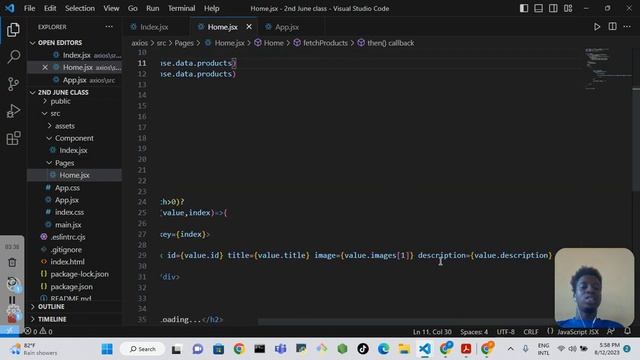640x360 pixels.
Task: Collapse the src folder
Action: click(x=55, y=113)
